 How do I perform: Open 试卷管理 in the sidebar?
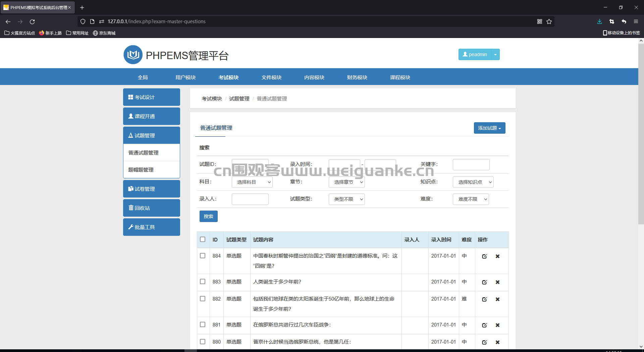[x=152, y=189]
